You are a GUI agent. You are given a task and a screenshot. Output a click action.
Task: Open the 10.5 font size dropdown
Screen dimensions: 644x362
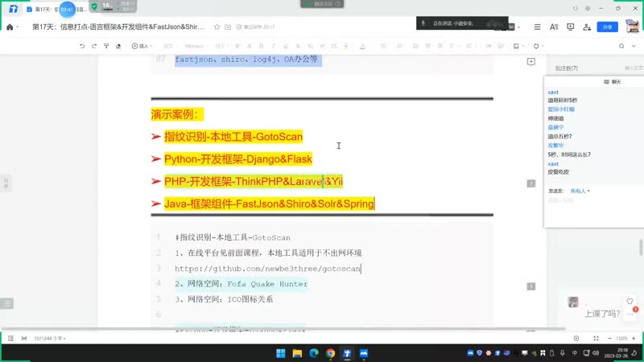pyautogui.click(x=221, y=46)
